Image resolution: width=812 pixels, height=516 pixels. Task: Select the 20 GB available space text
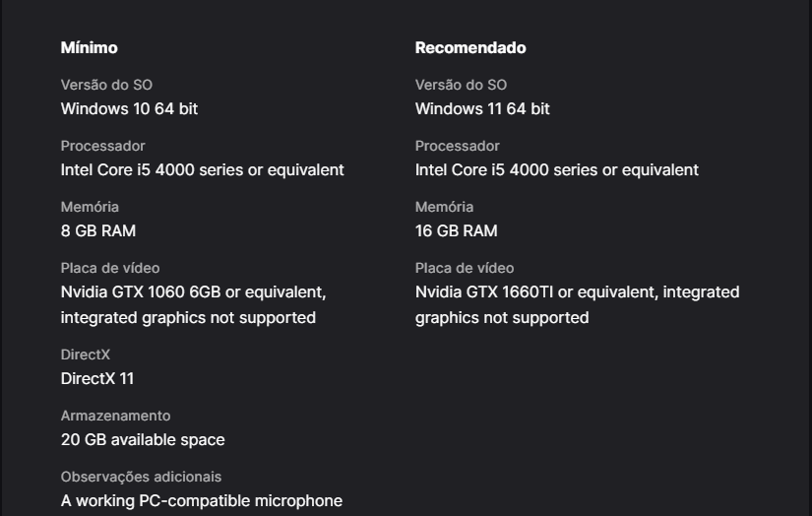click(143, 439)
